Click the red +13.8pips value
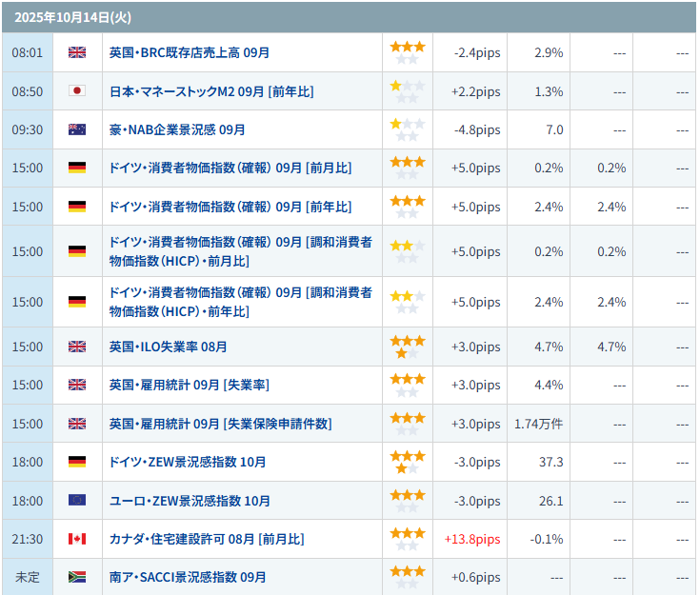The width and height of the screenshot is (700, 595). pos(471,539)
